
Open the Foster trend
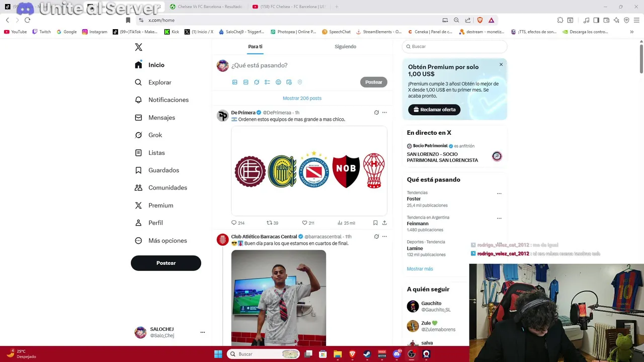coord(414,199)
